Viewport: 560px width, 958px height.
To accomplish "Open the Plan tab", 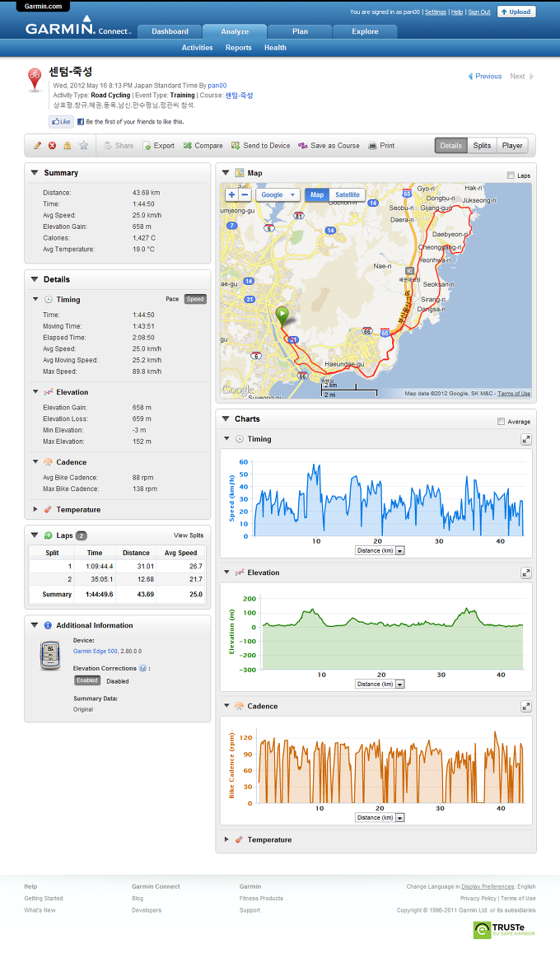I will click(x=300, y=32).
